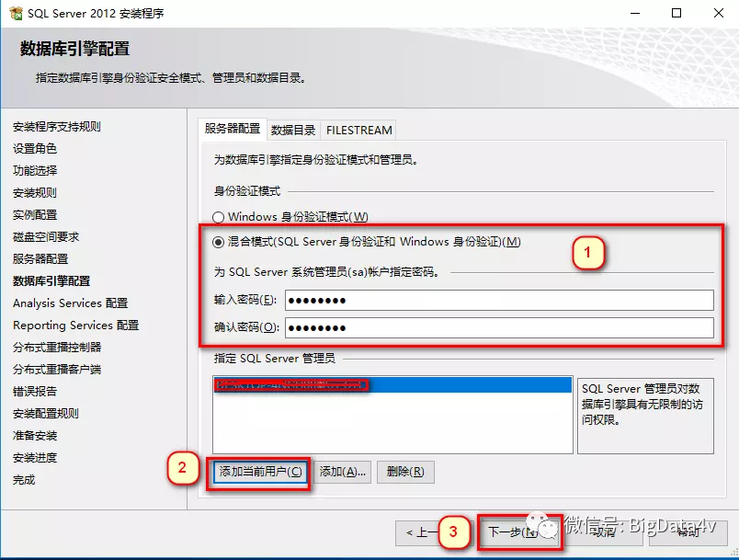Click Analysis Services 配置 step
Image resolution: width=739 pixels, height=560 pixels.
coord(70,303)
